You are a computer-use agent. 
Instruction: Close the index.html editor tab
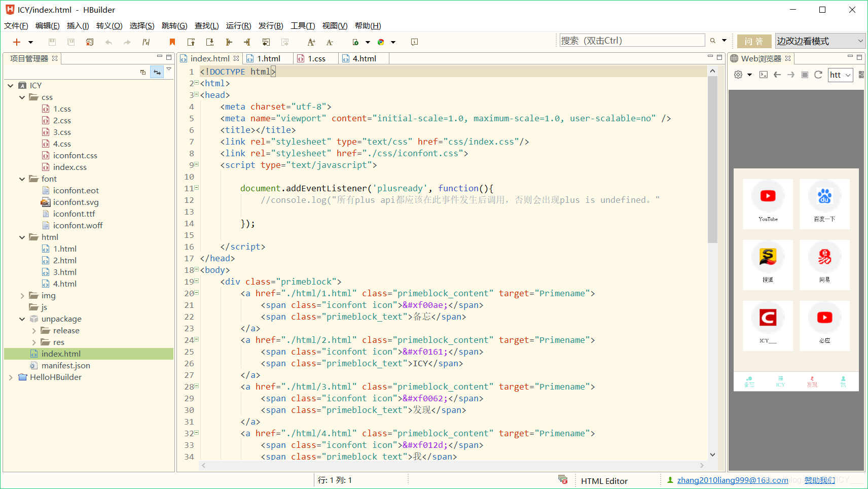[236, 58]
